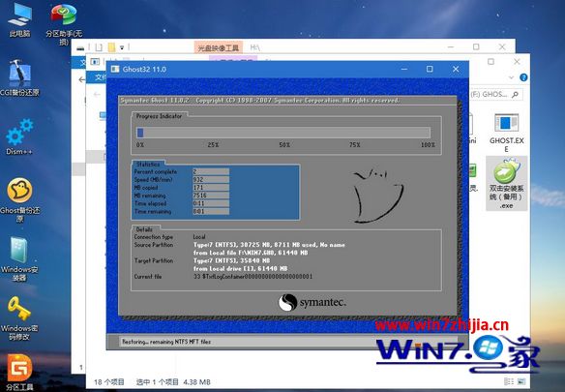Screen dimensions: 565x392
Task: Switch to large icons view in the status bar
Action: [x=521, y=381]
